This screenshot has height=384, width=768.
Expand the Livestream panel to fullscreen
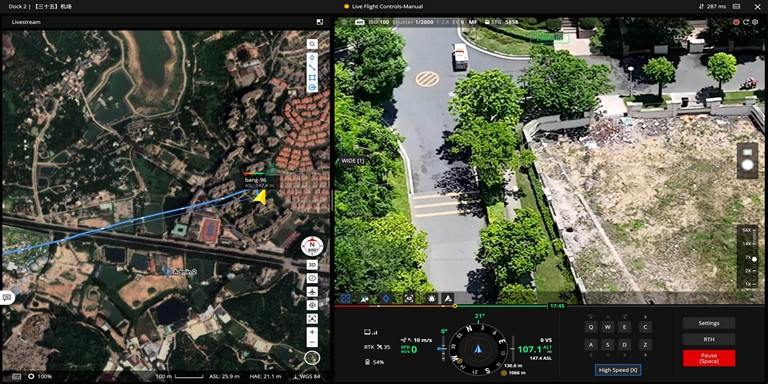(x=319, y=22)
